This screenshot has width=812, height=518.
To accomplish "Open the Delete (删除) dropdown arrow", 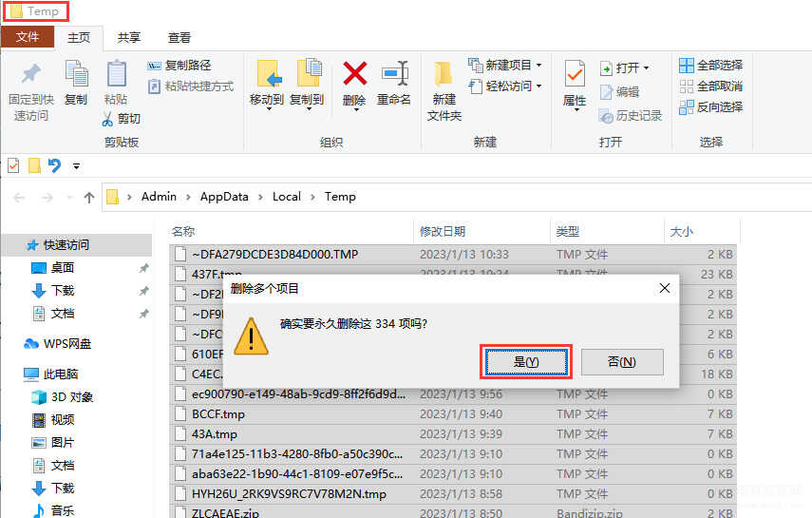I will 356,110.
